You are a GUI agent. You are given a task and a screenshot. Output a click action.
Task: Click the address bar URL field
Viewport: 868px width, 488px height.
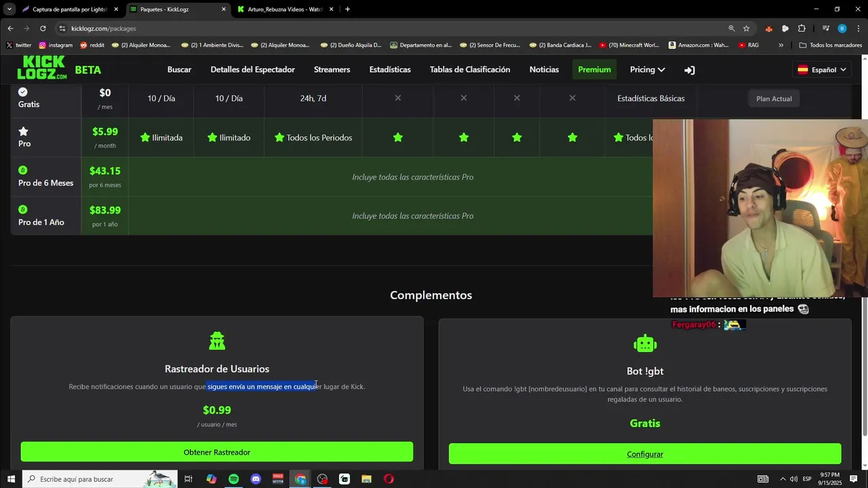[x=393, y=28]
